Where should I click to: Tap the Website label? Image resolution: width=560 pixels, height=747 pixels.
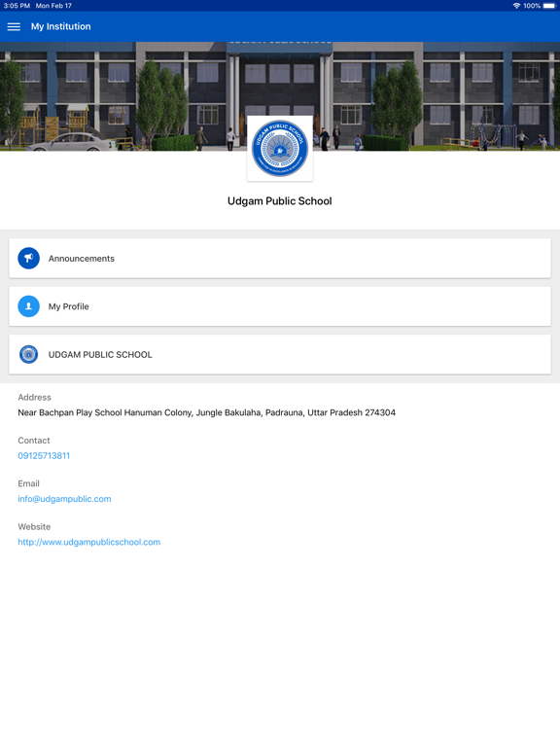pos(34,527)
